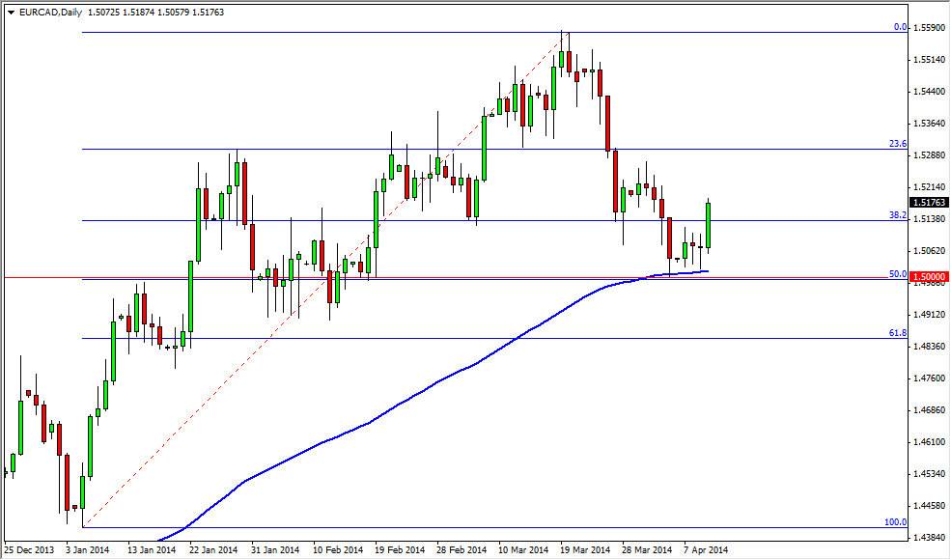Select the EURCAD,Daily chart title label
The image size is (951, 560).
(x=48, y=13)
